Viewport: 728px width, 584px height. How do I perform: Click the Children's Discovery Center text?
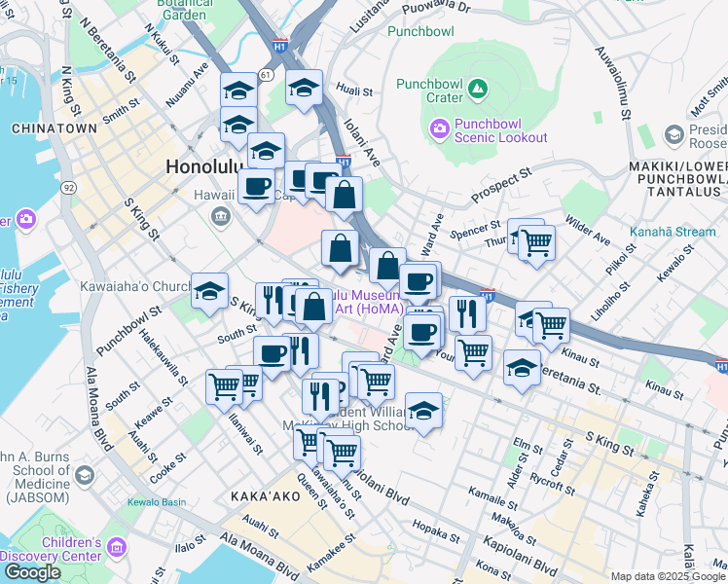[51, 549]
